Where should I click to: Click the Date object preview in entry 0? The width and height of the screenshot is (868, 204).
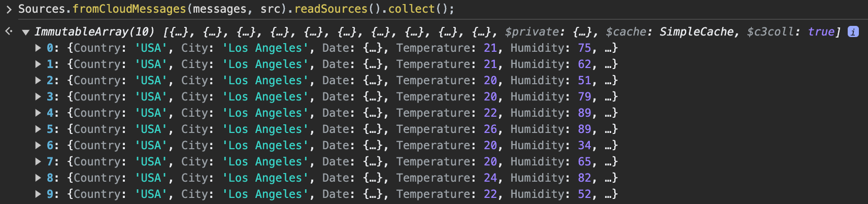pos(376,48)
